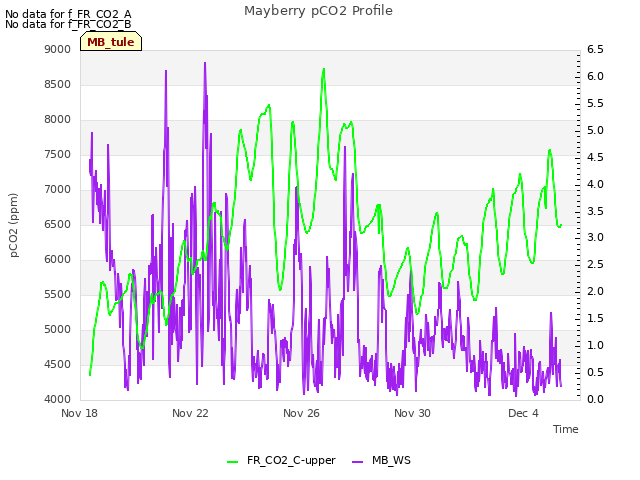This screenshot has height=480, width=640.
Task: Click the Mayberry pCO2 Profile chart title
Action: (318, 11)
